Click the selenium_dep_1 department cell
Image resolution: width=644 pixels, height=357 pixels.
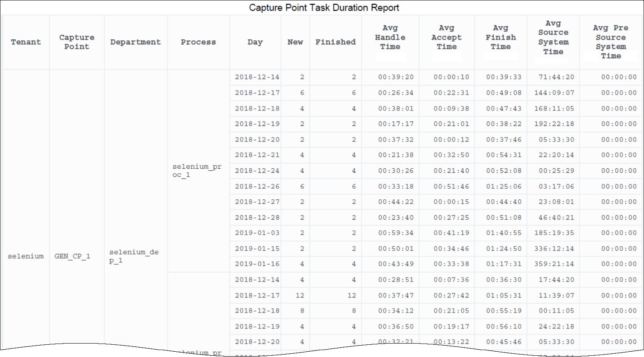click(134, 256)
